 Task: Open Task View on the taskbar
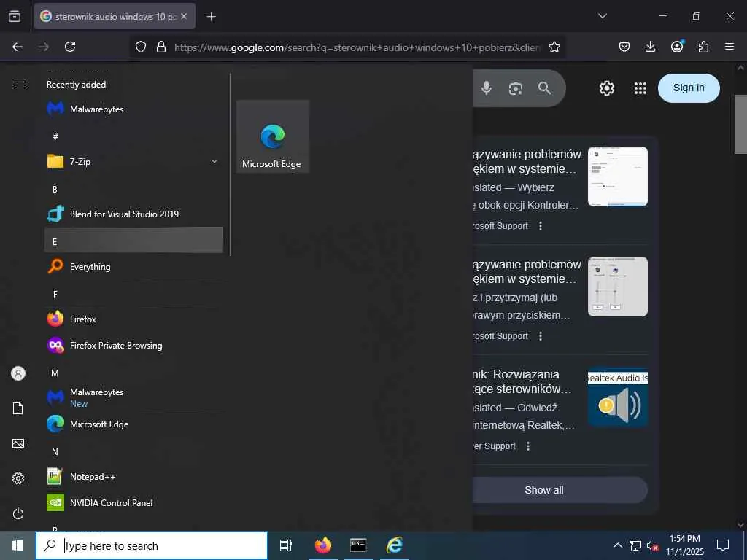(x=285, y=545)
